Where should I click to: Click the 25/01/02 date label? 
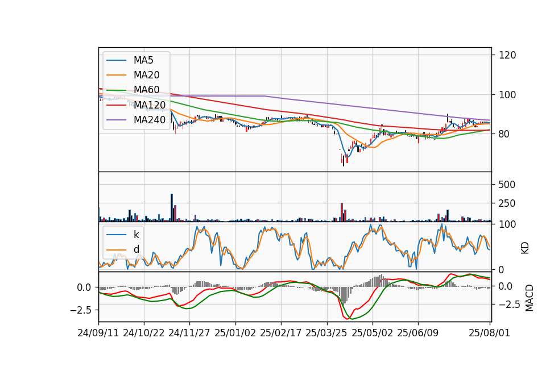pos(235,333)
